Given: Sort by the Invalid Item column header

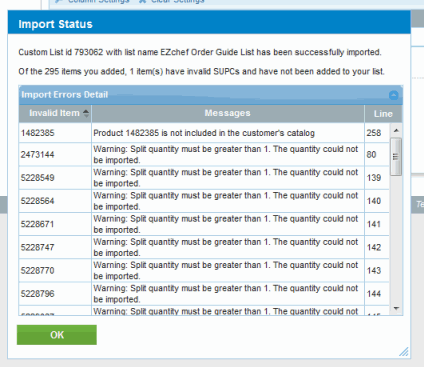Looking at the screenshot, I should point(55,113).
